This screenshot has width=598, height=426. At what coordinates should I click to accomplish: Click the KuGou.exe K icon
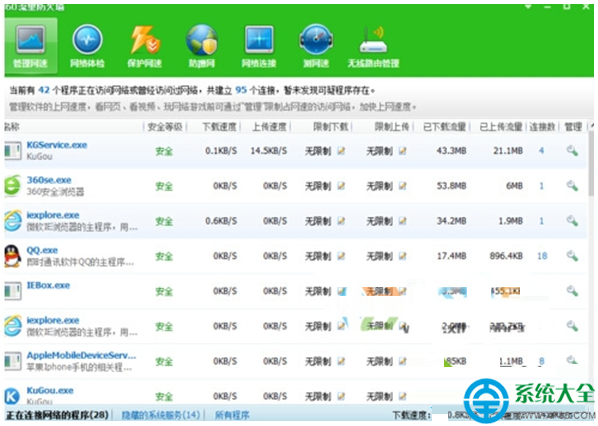(x=12, y=396)
